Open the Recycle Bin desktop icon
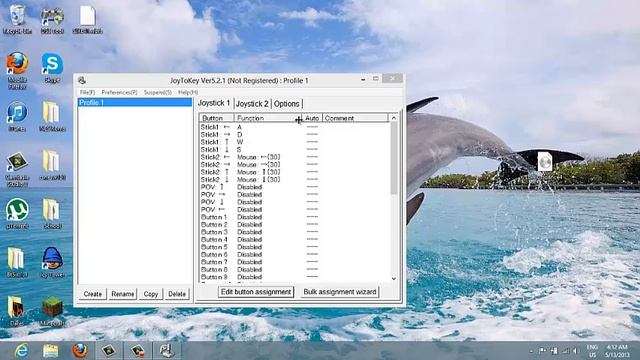 (17, 19)
